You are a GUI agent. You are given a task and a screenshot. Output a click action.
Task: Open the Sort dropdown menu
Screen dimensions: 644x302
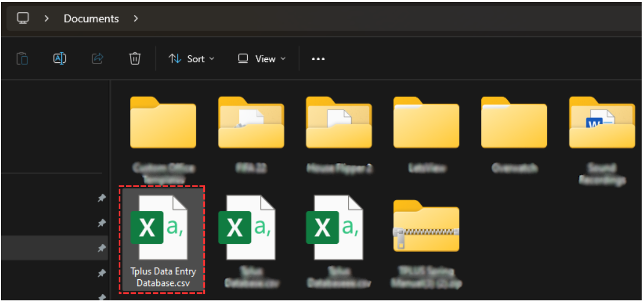point(191,59)
